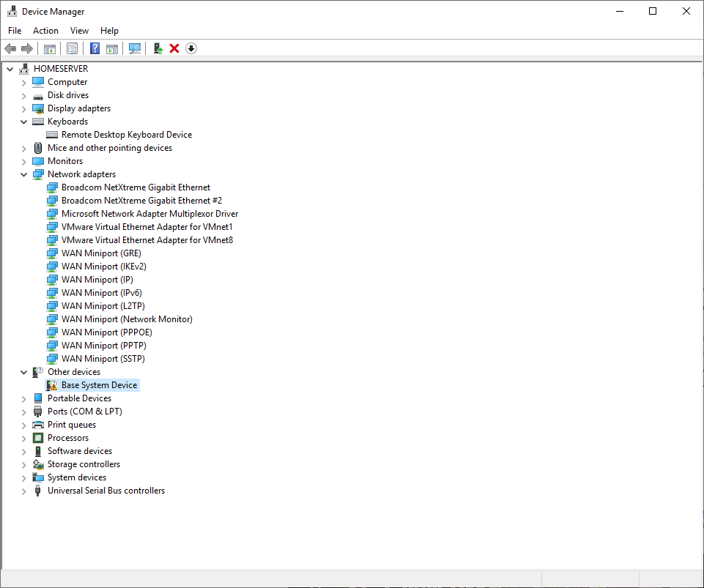Expand the Universal Serial Bus controllers node
The height and width of the screenshot is (588, 704).
tap(24, 491)
